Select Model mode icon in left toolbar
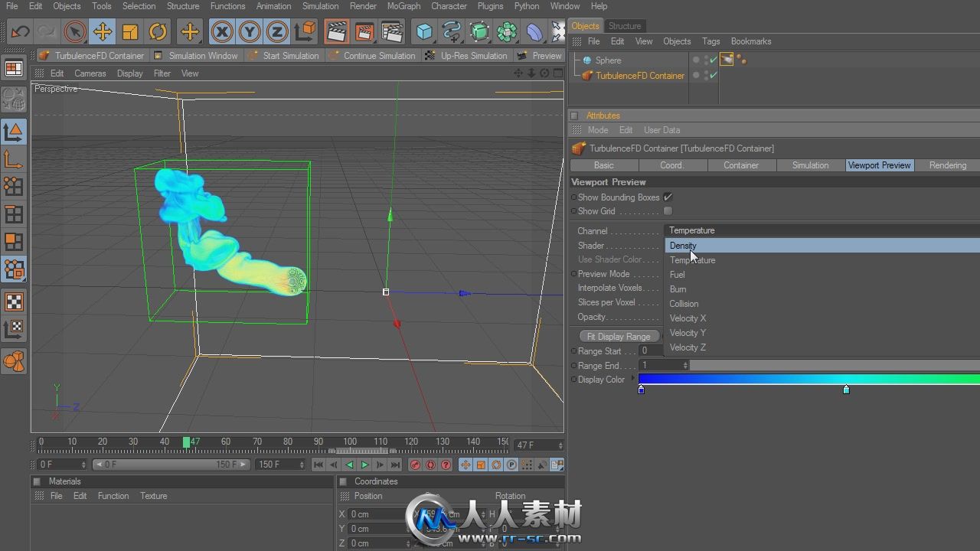The image size is (980, 551). (x=14, y=132)
